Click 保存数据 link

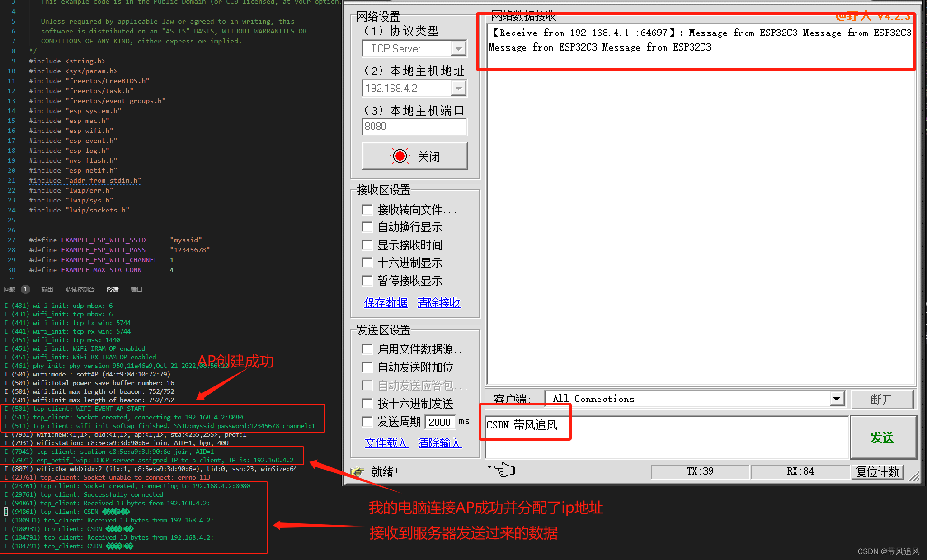click(x=386, y=303)
